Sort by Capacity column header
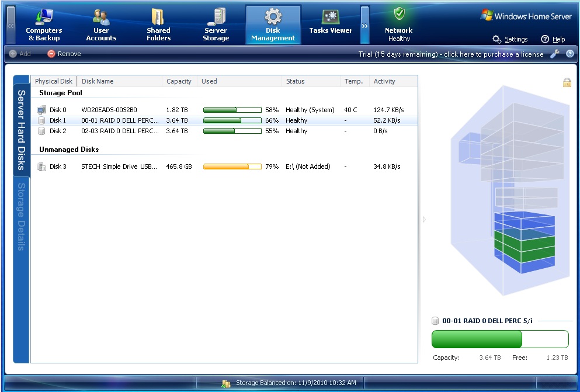This screenshot has width=580, height=392. (x=179, y=81)
